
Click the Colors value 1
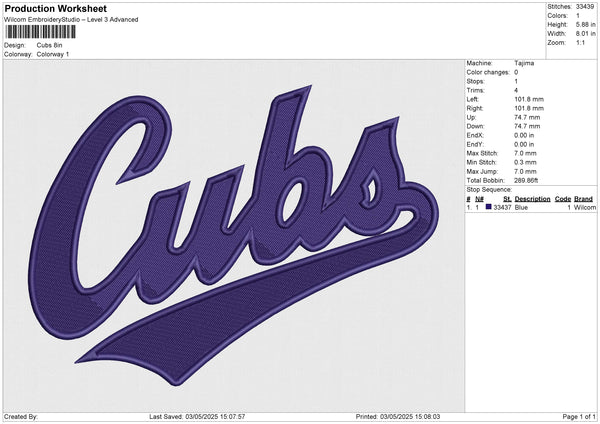coord(578,16)
